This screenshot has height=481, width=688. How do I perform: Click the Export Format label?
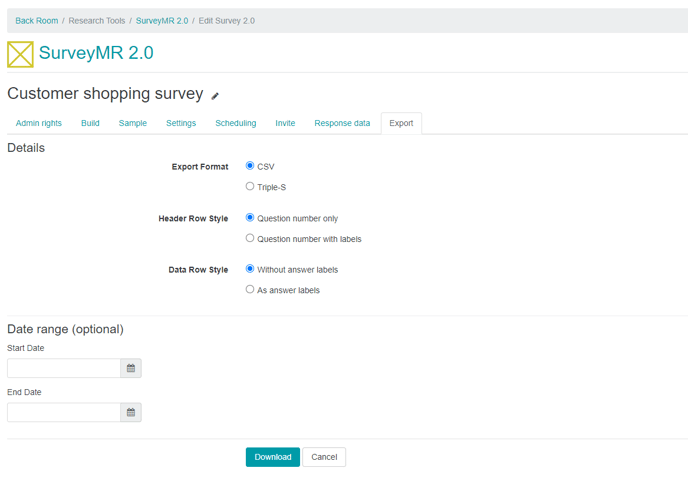pos(200,167)
